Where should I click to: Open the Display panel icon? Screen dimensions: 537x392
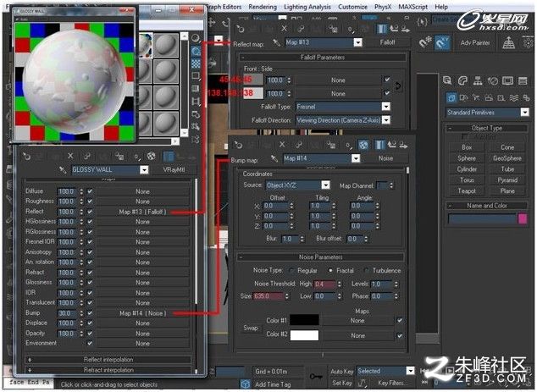pos(507,80)
